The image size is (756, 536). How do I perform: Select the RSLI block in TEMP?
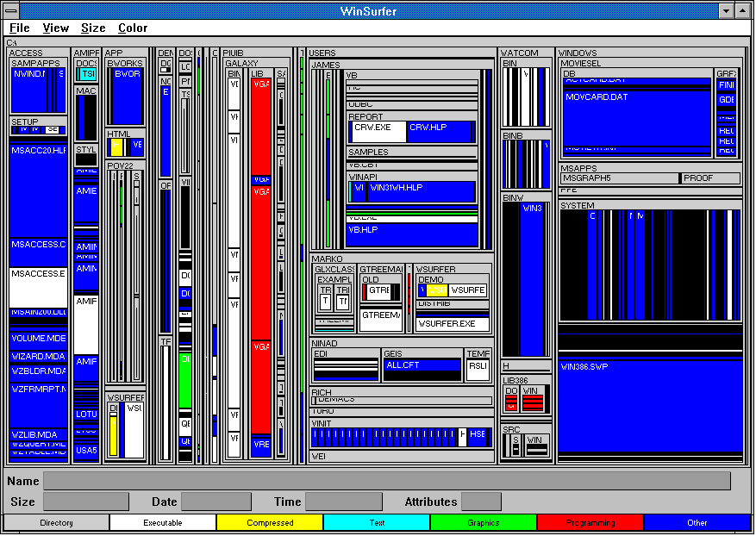point(478,369)
